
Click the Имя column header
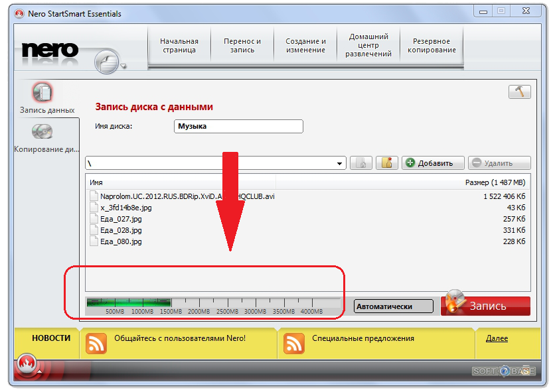coord(181,182)
